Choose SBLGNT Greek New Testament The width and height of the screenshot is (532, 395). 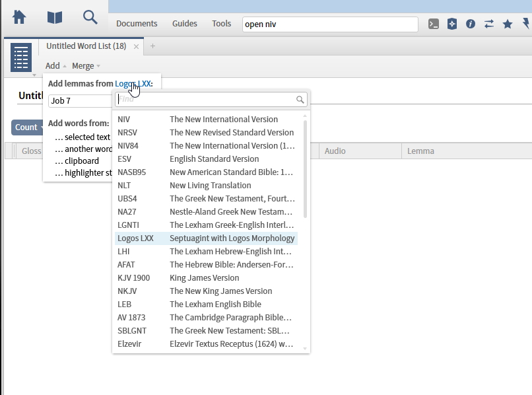point(207,331)
